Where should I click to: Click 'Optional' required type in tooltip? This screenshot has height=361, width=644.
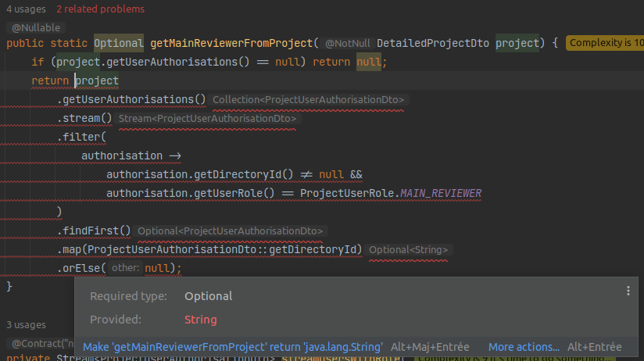[x=208, y=296]
